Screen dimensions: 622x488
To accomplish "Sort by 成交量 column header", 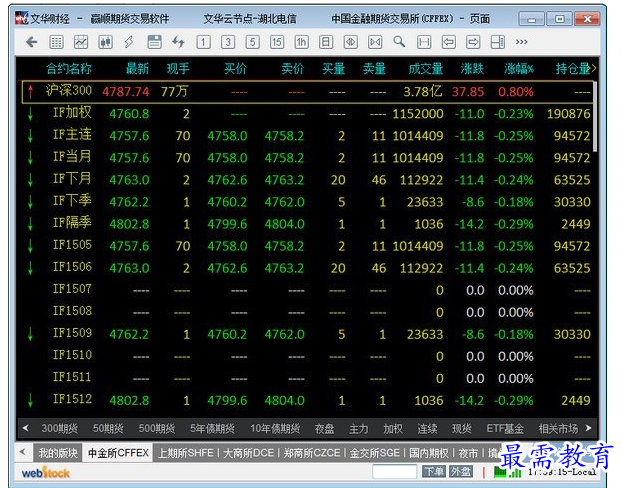I will [426, 69].
